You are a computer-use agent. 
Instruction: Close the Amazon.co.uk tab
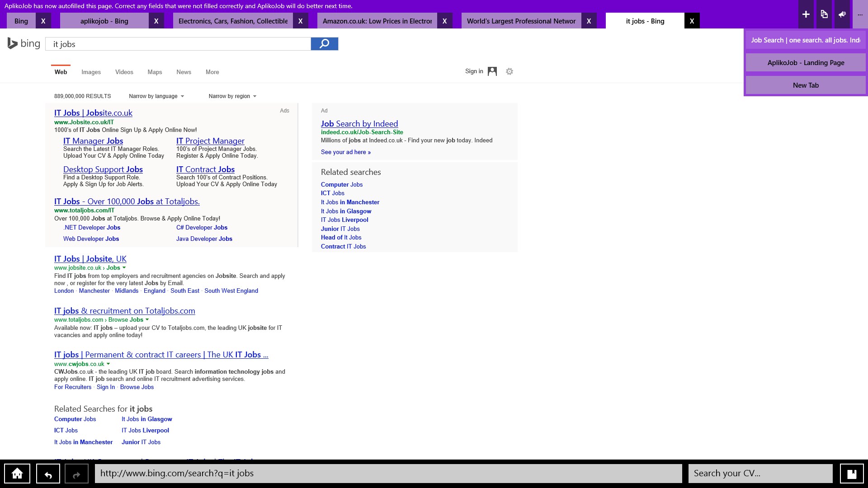444,21
